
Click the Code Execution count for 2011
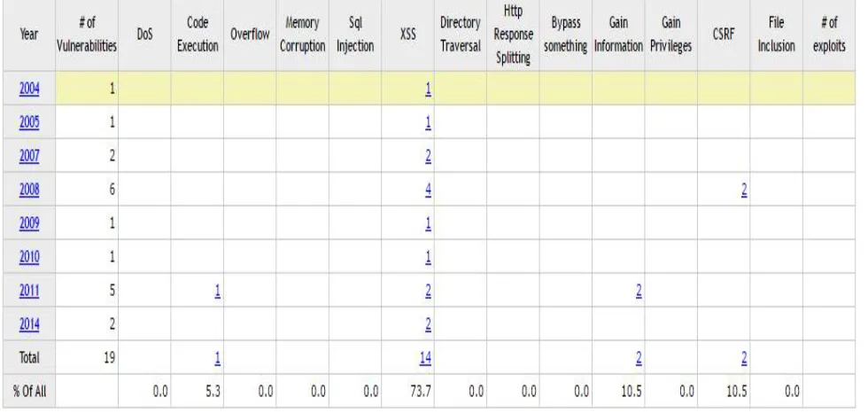(218, 291)
